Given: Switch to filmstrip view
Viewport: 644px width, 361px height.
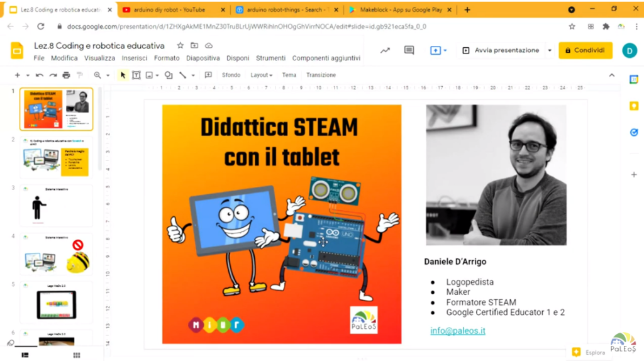Looking at the screenshot, I should (x=25, y=355).
